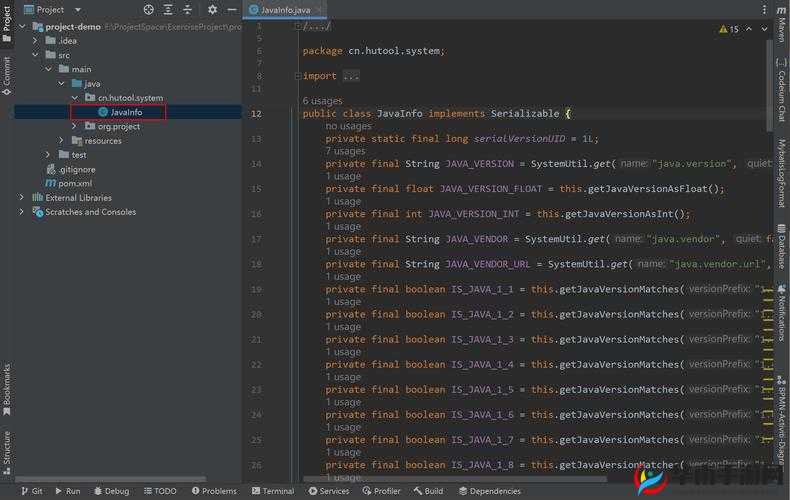This screenshot has width=790, height=500.
Task: Toggle the Bookmarks side panel
Action: click(x=7, y=384)
